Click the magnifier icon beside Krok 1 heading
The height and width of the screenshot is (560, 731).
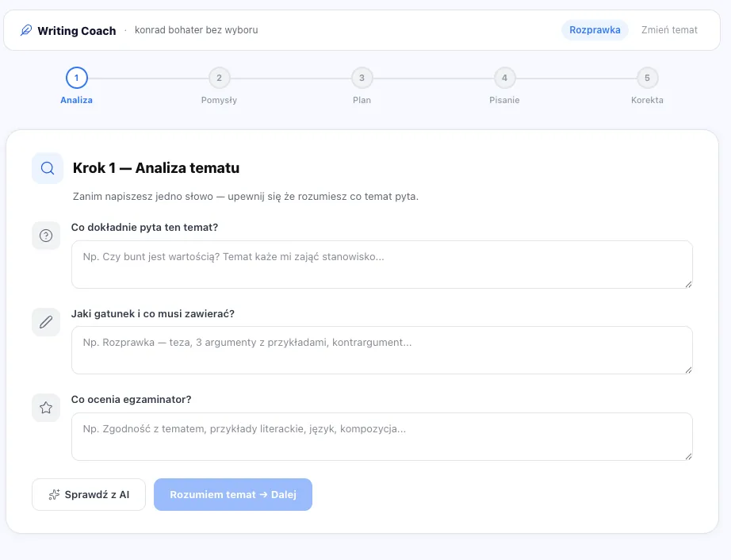click(x=48, y=168)
